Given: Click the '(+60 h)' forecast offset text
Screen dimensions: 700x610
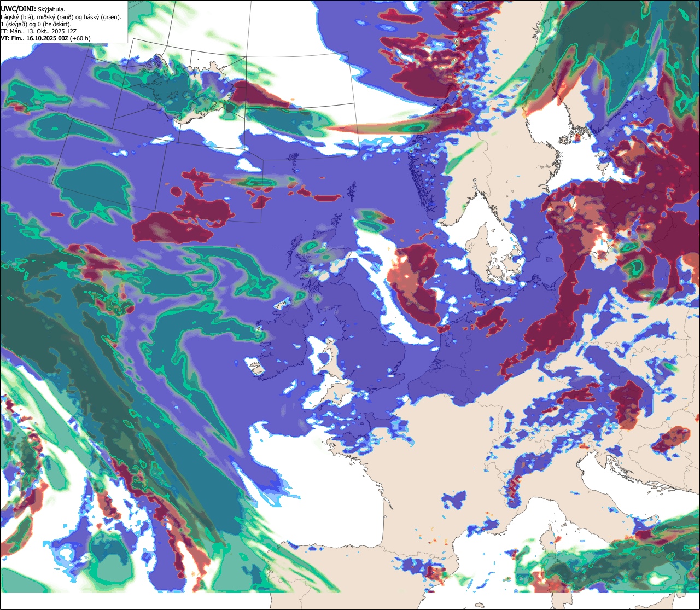Looking at the screenshot, I should [x=80, y=39].
